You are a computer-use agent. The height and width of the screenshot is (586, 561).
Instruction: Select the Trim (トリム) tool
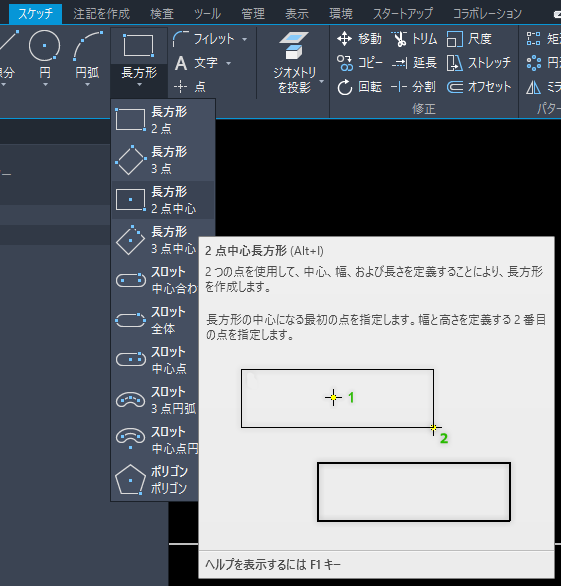point(414,39)
